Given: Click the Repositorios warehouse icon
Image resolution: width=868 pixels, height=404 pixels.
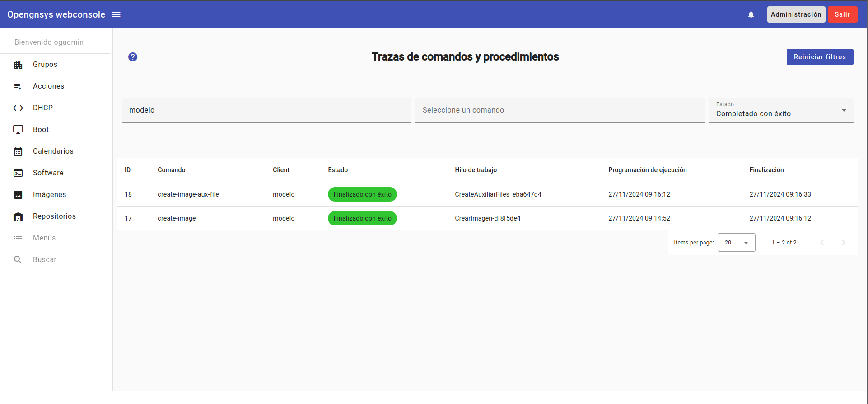Looking at the screenshot, I should (18, 216).
